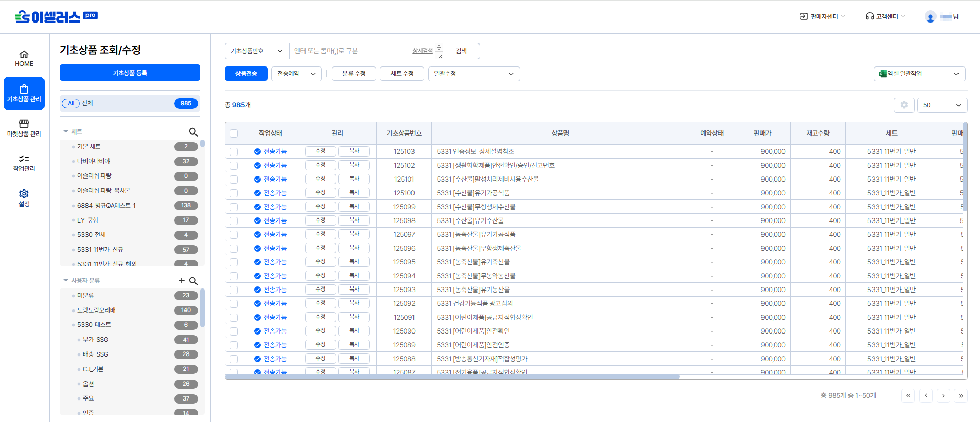Select 5330_테스트 user category
This screenshot has width=980, height=422.
coord(94,325)
